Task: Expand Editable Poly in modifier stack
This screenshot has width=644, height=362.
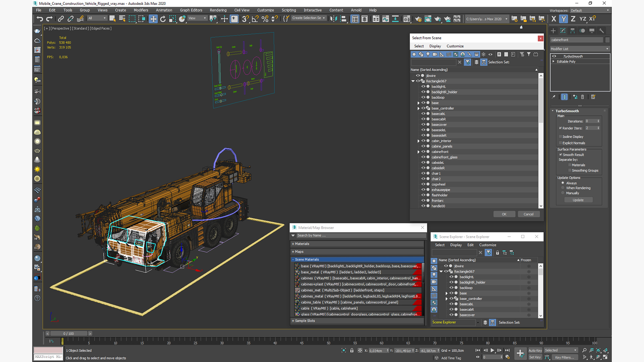Action: 553,61
